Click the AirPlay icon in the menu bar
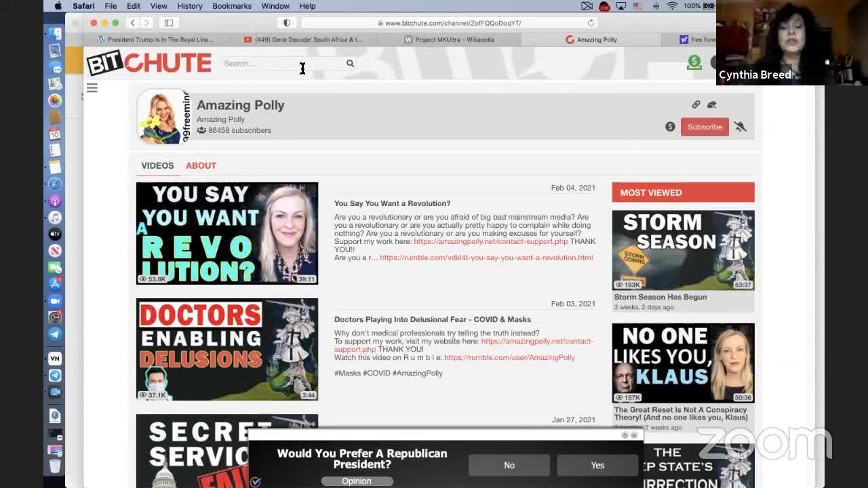The image size is (868, 488). click(620, 6)
